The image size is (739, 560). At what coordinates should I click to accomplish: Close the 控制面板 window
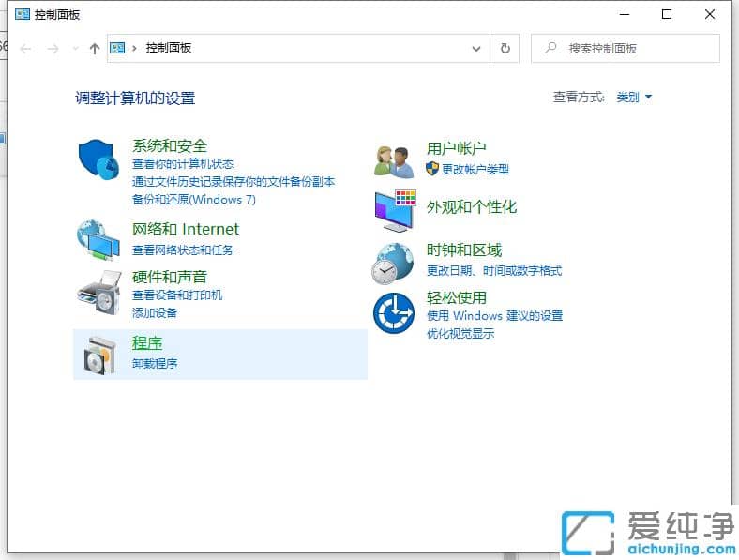pos(710,14)
